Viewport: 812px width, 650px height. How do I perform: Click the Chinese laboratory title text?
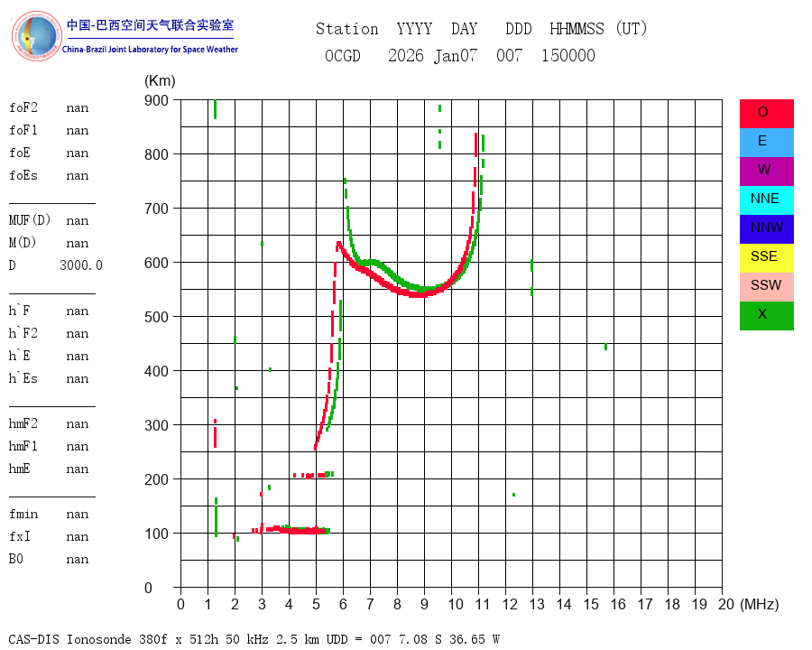[150, 25]
